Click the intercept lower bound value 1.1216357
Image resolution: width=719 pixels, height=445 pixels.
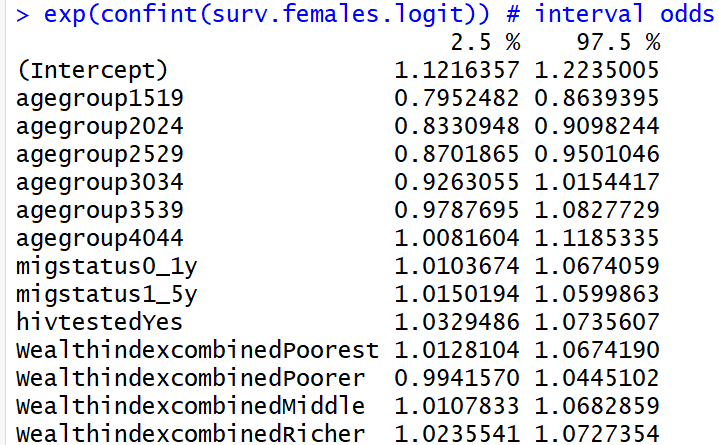tap(457, 71)
